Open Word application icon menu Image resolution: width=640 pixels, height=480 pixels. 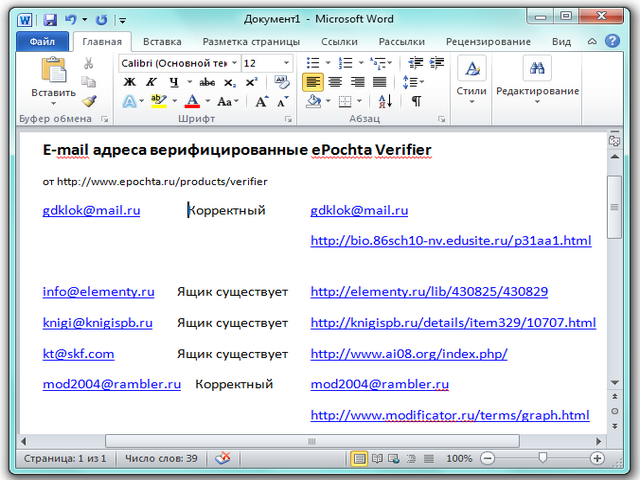pos(24,20)
